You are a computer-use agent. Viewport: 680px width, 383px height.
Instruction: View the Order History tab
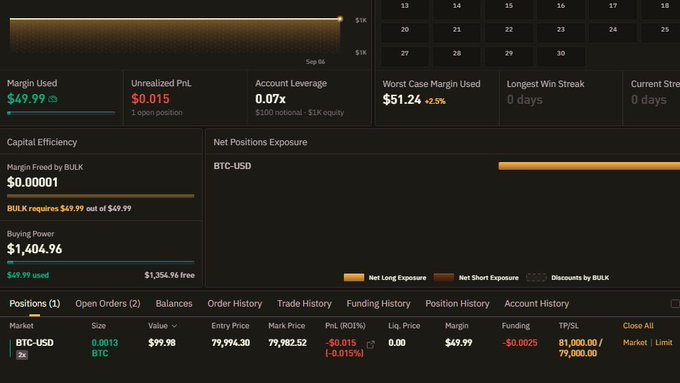(x=235, y=304)
